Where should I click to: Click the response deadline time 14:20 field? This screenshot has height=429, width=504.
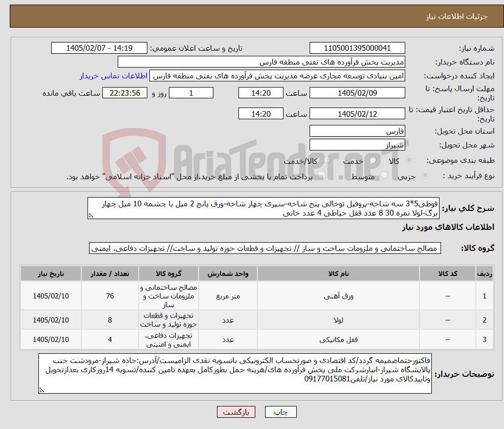pyautogui.click(x=260, y=93)
